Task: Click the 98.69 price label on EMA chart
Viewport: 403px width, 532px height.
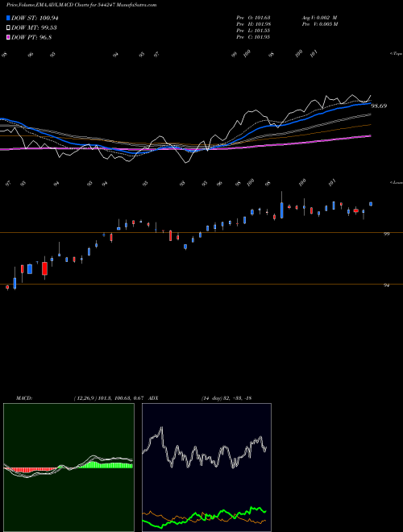Action: 379,106
